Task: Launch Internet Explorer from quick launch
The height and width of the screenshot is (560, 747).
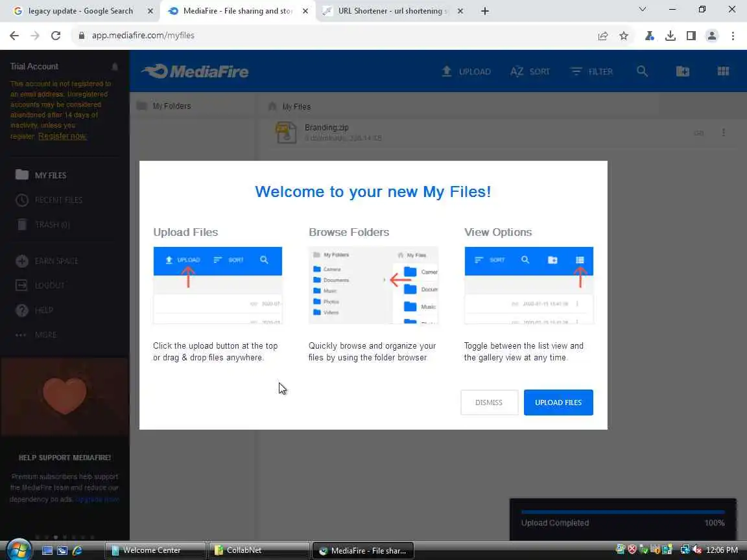Action: 77,550
